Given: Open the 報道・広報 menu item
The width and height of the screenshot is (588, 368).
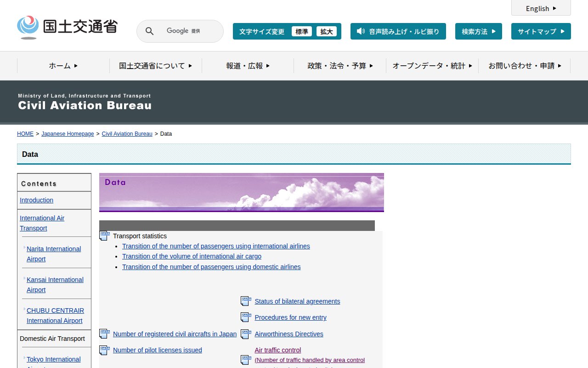Looking at the screenshot, I should (x=248, y=66).
